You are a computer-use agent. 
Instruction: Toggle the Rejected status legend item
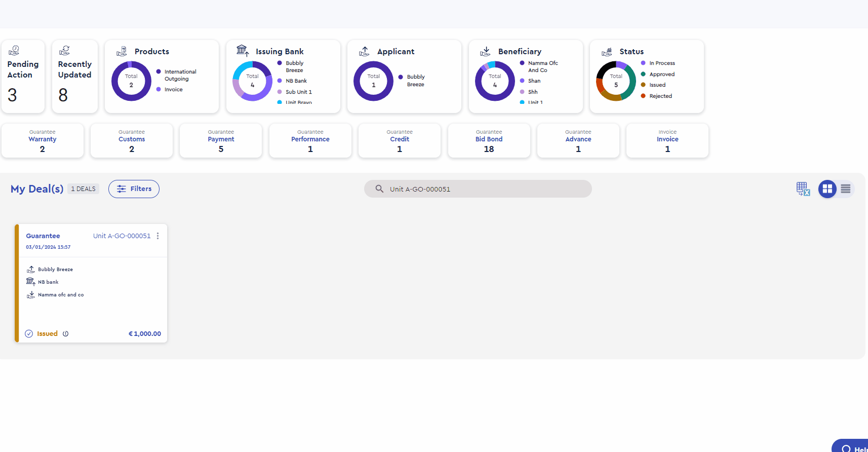tap(656, 96)
